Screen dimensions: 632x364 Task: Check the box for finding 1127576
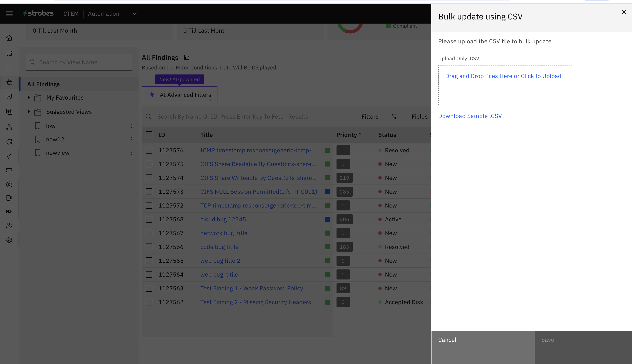149,150
